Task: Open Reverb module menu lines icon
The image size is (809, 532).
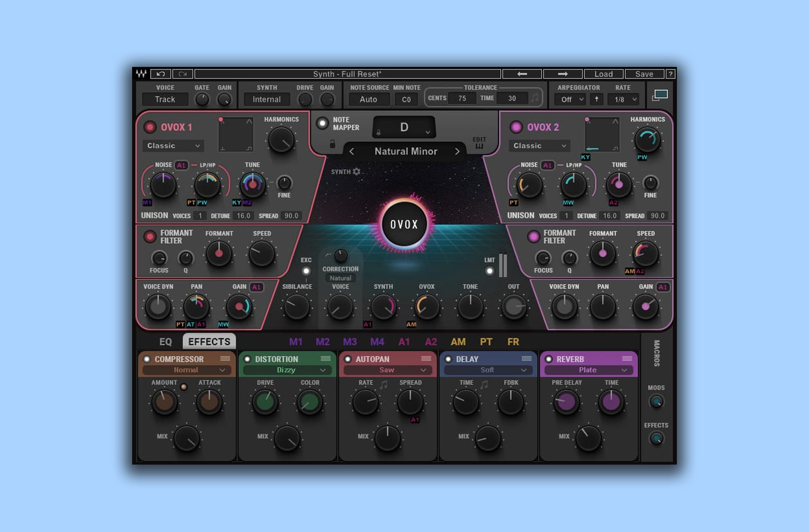Action: coord(627,359)
